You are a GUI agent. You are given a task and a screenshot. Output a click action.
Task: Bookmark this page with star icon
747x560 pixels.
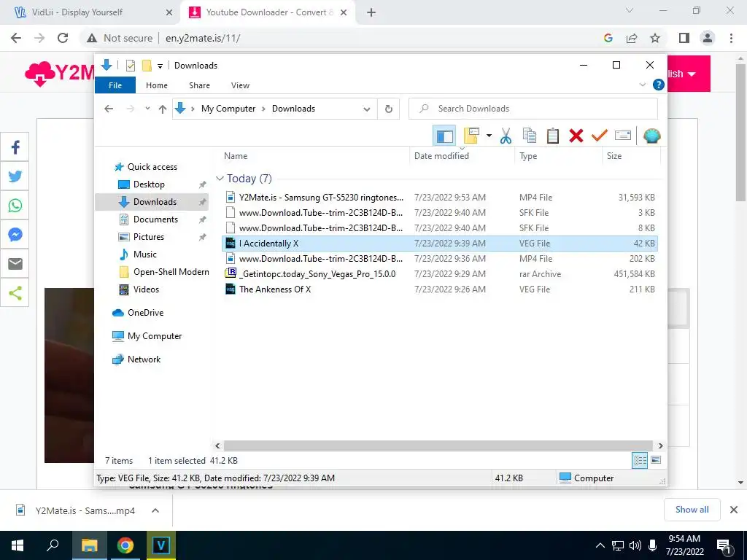pos(655,38)
